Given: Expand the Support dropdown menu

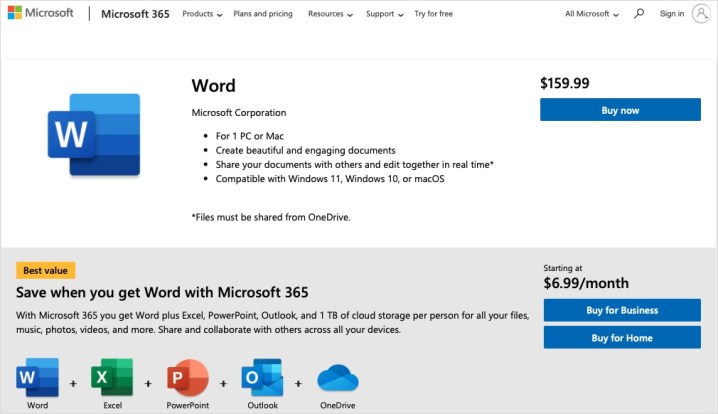Looking at the screenshot, I should (384, 14).
